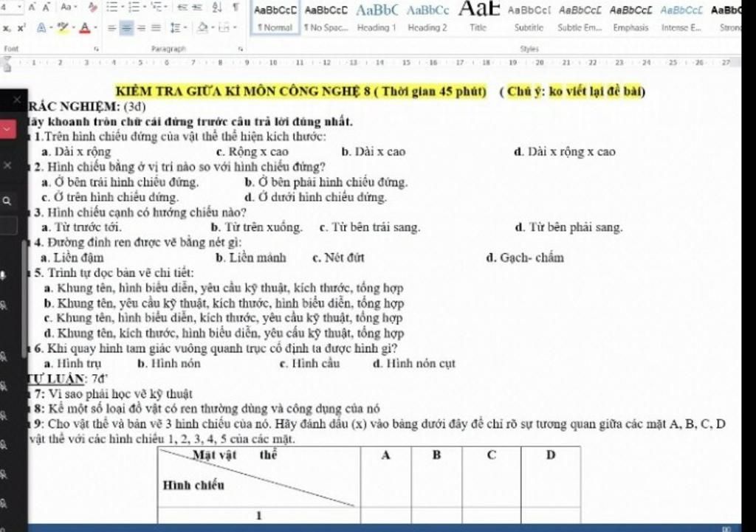This screenshot has height=532, width=756.
Task: Click the text highlight color swatch
Action: [x=62, y=28]
